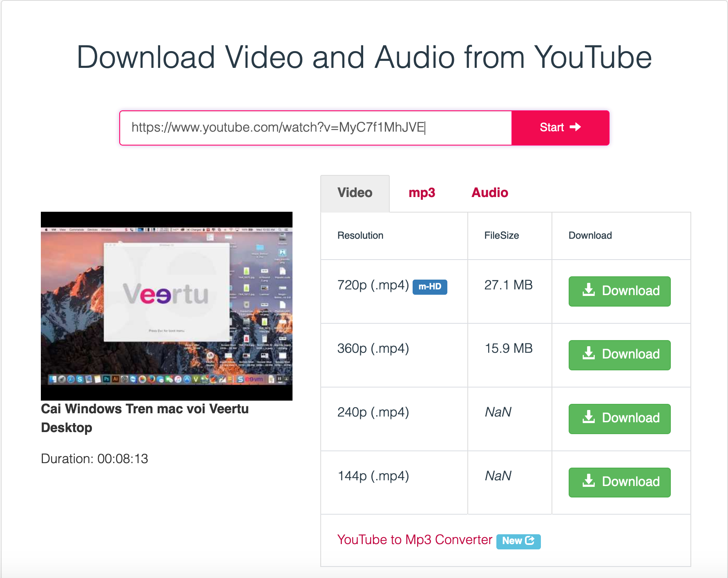Switch to the Audio tab

489,193
